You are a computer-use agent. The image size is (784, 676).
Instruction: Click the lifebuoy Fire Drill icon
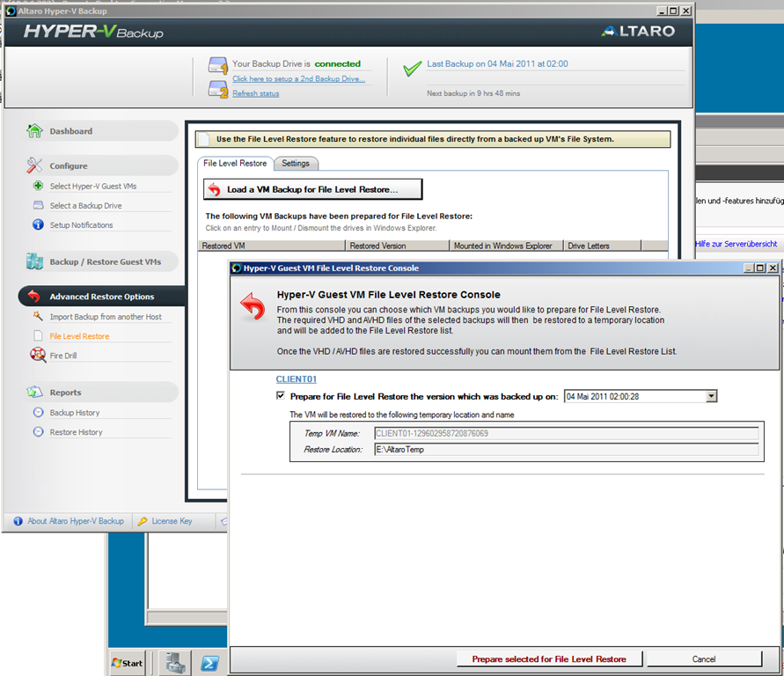click(x=38, y=355)
